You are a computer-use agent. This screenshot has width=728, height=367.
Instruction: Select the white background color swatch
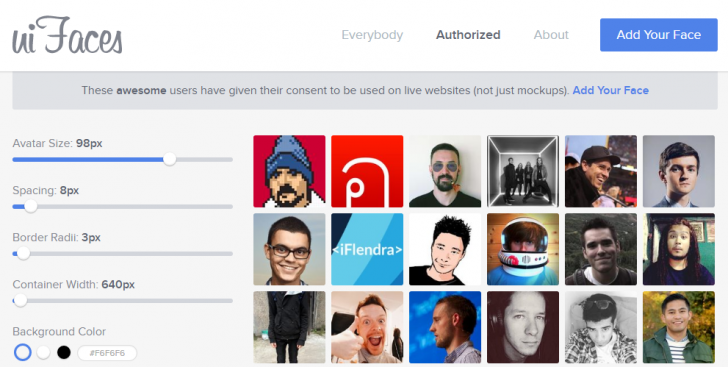pyautogui.click(x=43, y=353)
